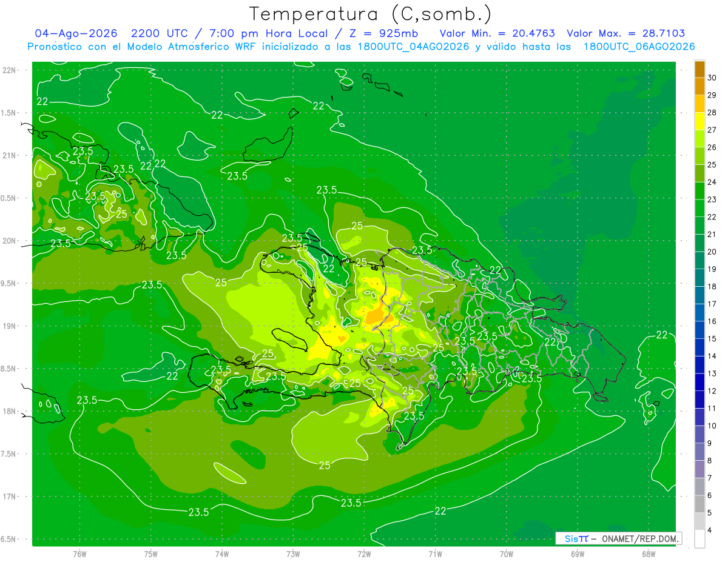The width and height of the screenshot is (728, 562).
Task: Click the '17N' latitude axis label
Action: [x=10, y=497]
